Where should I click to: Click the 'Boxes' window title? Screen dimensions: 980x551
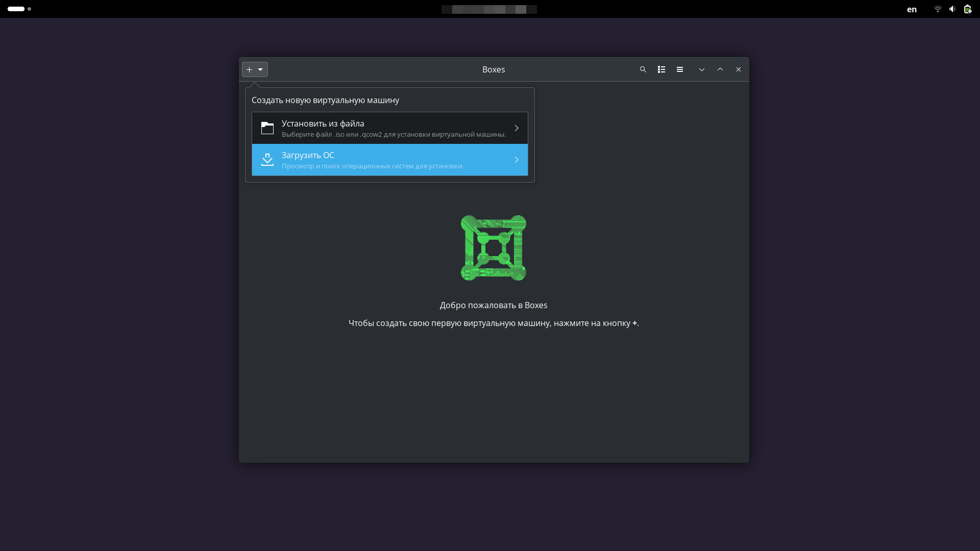(494, 69)
